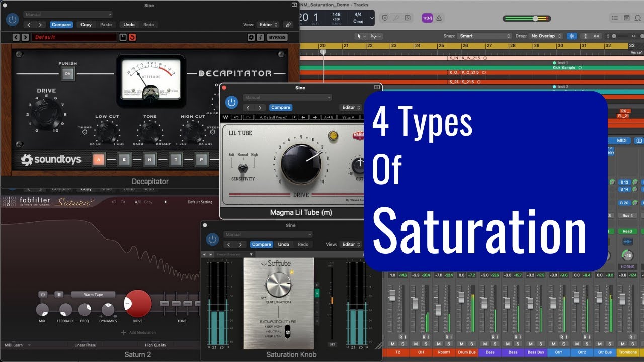Screen dimensions: 644x362
Task: Click the large Lil Tube DRIVE knob
Action: pos(301,163)
